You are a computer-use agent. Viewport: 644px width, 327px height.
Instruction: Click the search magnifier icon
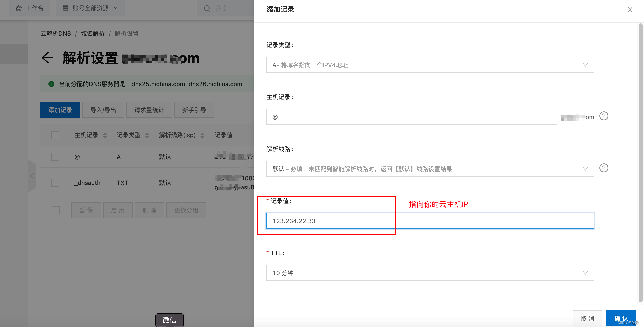207,8
